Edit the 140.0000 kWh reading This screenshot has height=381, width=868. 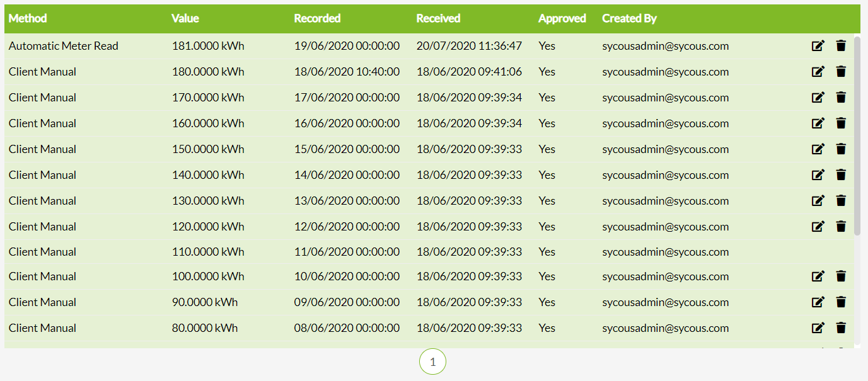pos(818,175)
